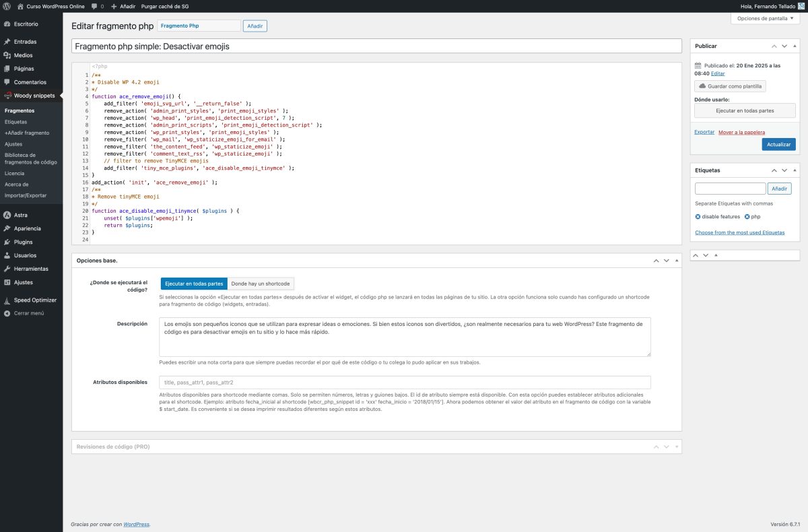Click the Plugins icon in sidebar

pyautogui.click(x=7, y=242)
